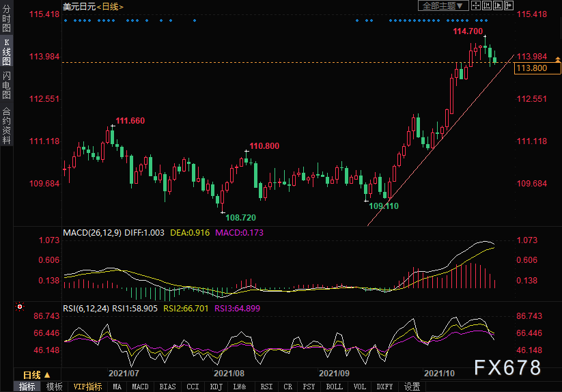
Task: Click the toolbar icon right of the crosshair
Action: 487,5
